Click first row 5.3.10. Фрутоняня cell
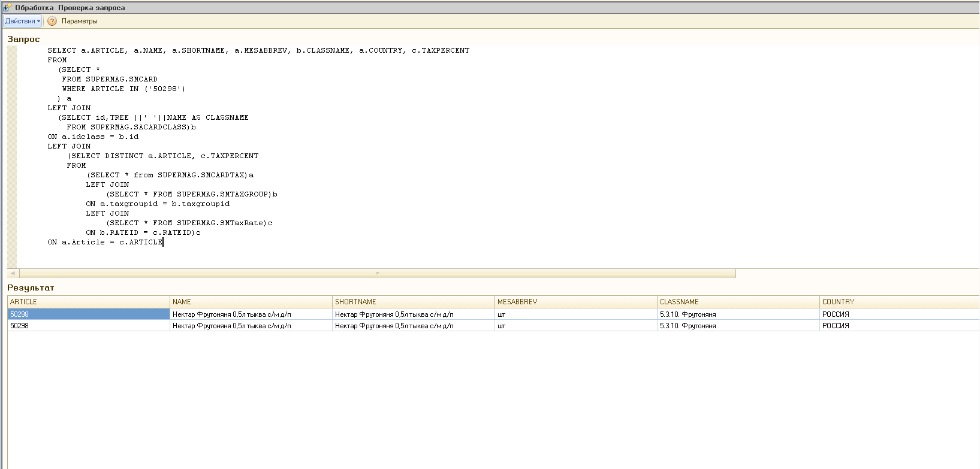The width and height of the screenshot is (980, 469). [738, 314]
